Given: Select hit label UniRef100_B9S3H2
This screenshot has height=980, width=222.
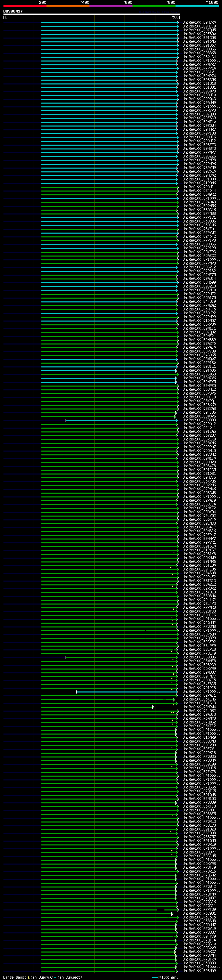Looking at the screenshot, I should click(199, 455).
